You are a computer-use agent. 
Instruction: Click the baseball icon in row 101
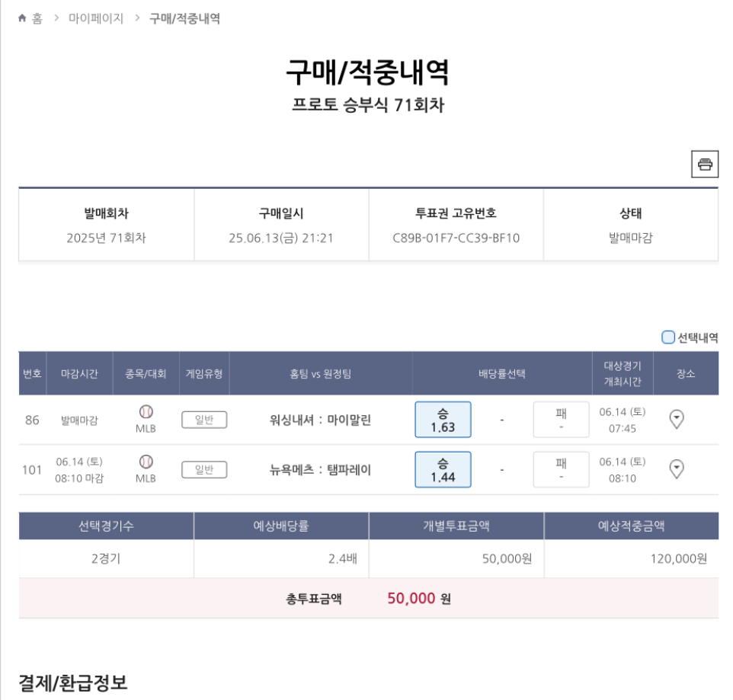tap(146, 462)
